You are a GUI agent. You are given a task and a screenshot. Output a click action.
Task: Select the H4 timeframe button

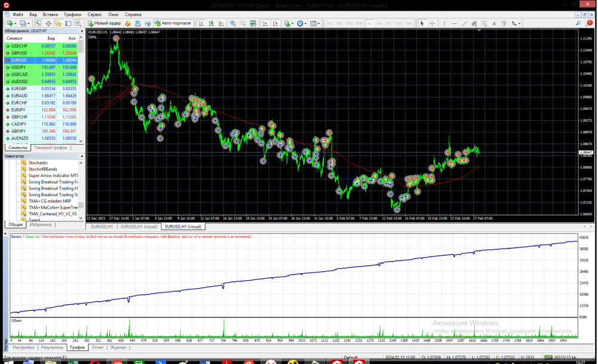tap(379, 23)
